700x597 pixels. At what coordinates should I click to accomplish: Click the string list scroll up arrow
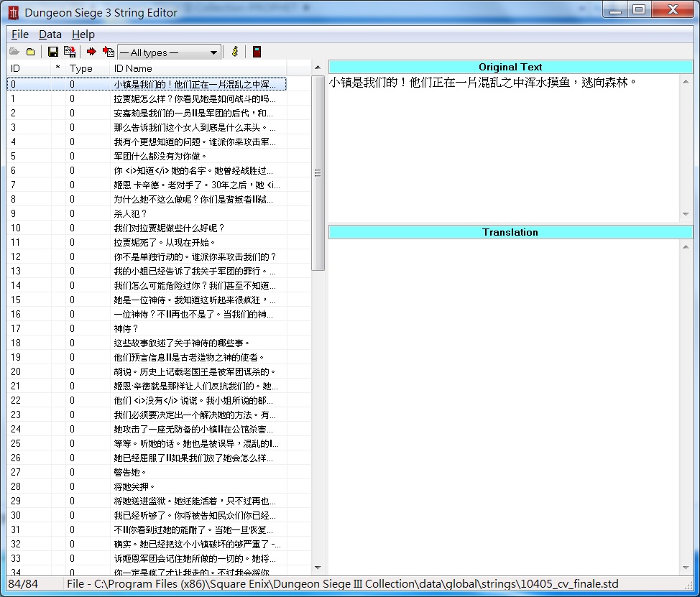coord(318,68)
